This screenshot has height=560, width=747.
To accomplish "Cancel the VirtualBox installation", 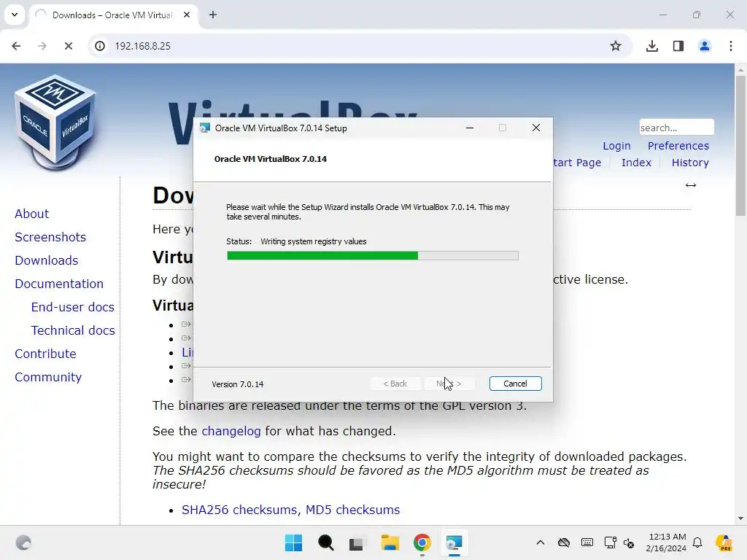I will pos(516,384).
